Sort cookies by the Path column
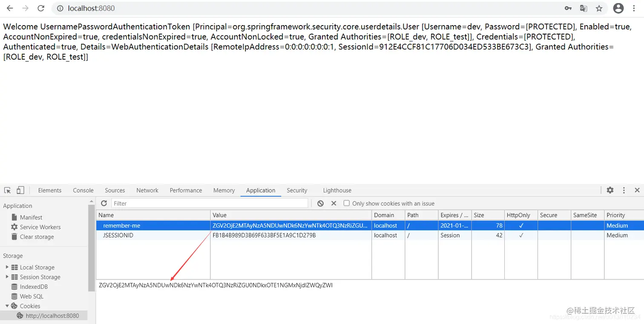The image size is (644, 324). click(x=422, y=215)
